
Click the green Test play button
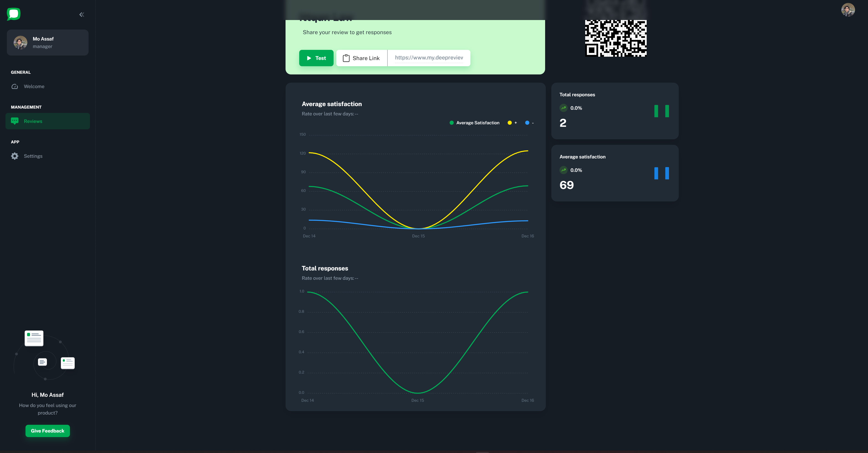pos(316,58)
